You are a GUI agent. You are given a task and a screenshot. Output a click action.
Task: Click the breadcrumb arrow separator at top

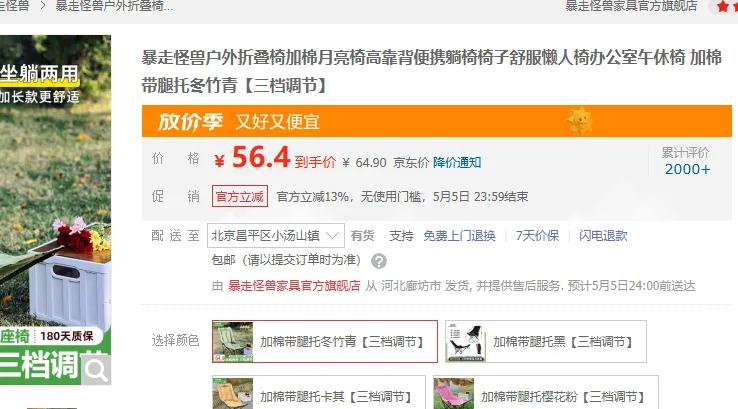tap(42, 6)
